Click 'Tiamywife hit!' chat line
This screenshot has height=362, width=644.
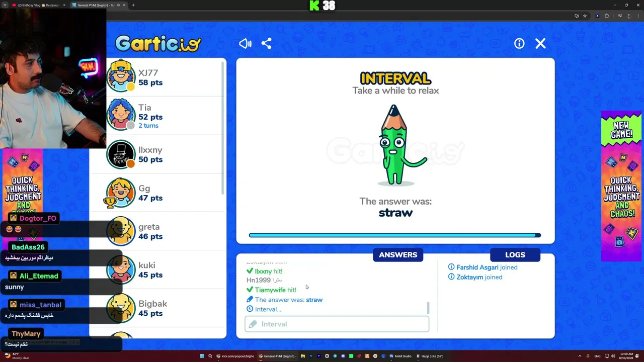(271, 290)
